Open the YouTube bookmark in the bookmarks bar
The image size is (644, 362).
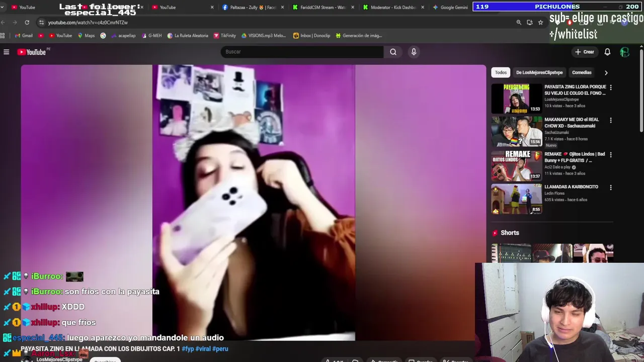(x=60, y=36)
